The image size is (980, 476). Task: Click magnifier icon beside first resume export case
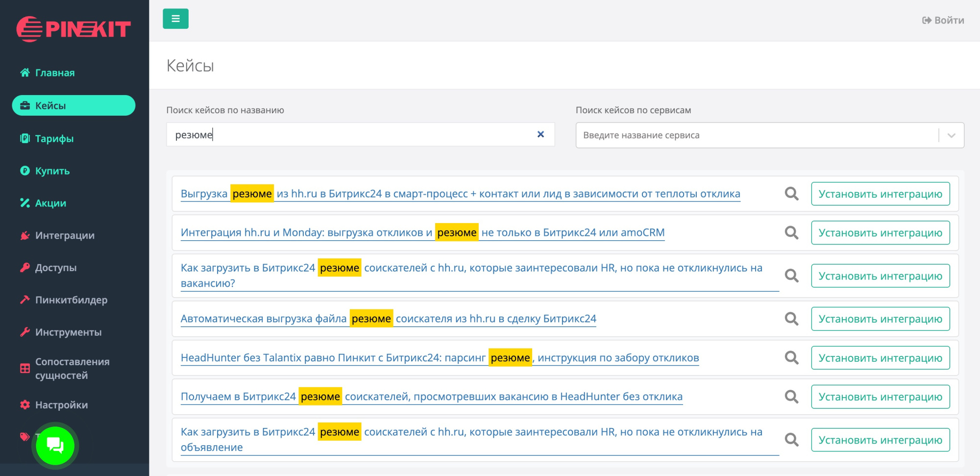click(x=791, y=194)
